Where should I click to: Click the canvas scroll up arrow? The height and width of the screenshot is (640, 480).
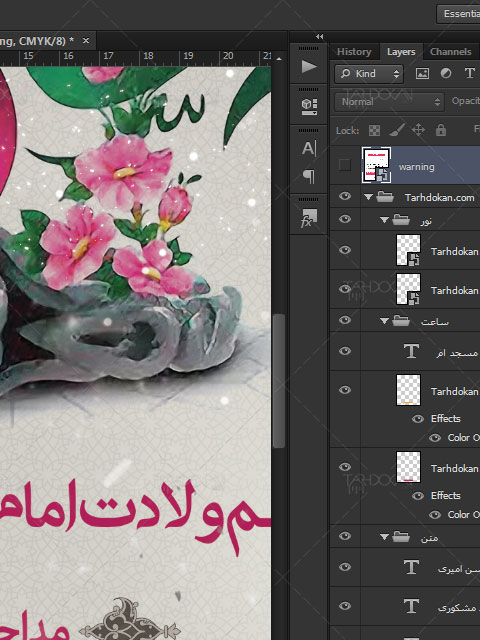point(279,59)
